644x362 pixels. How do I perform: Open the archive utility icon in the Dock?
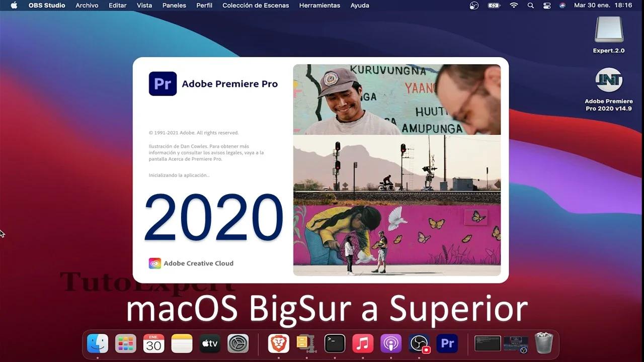coord(306,343)
